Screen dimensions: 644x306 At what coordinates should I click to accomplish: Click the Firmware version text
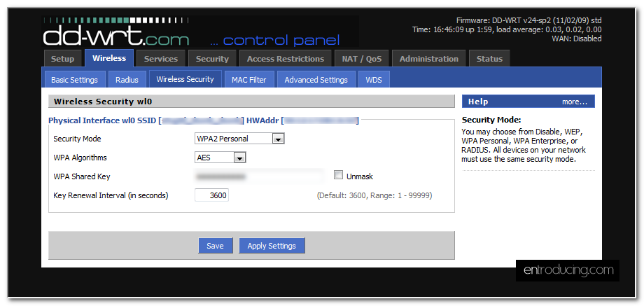[529, 20]
